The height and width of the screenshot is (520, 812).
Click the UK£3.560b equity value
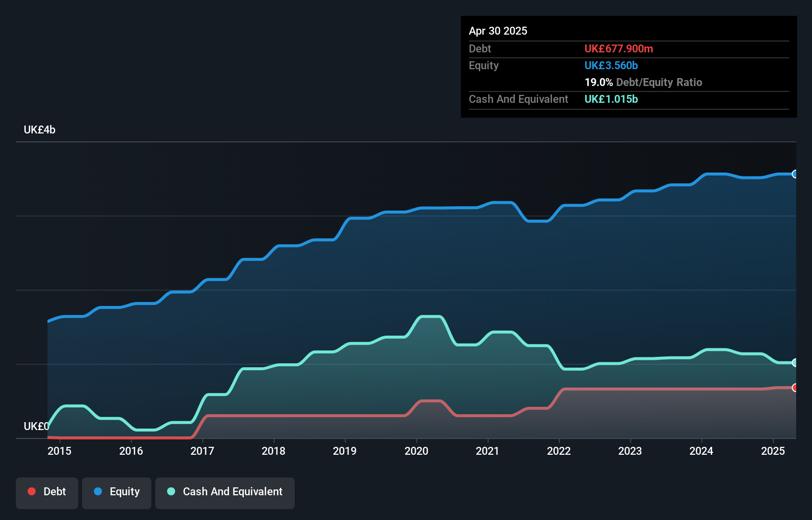point(611,65)
